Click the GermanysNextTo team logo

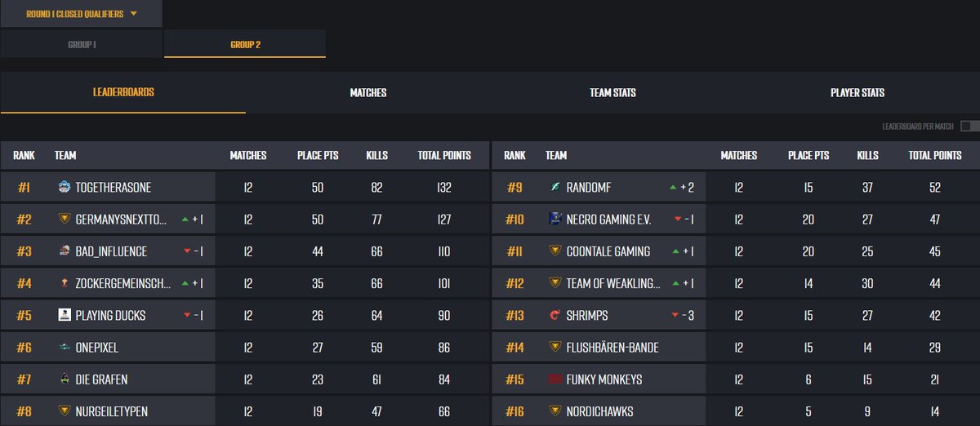pos(65,219)
